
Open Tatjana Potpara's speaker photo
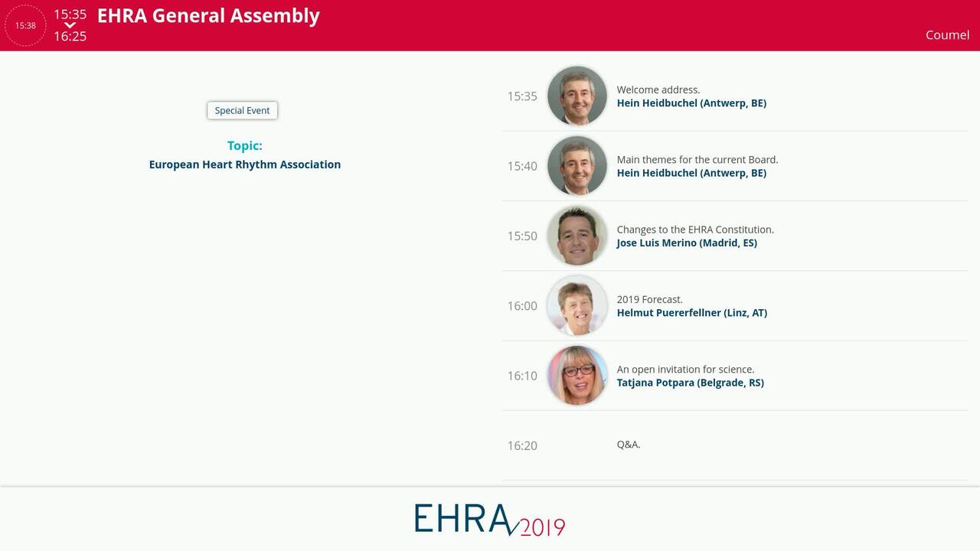click(x=577, y=375)
